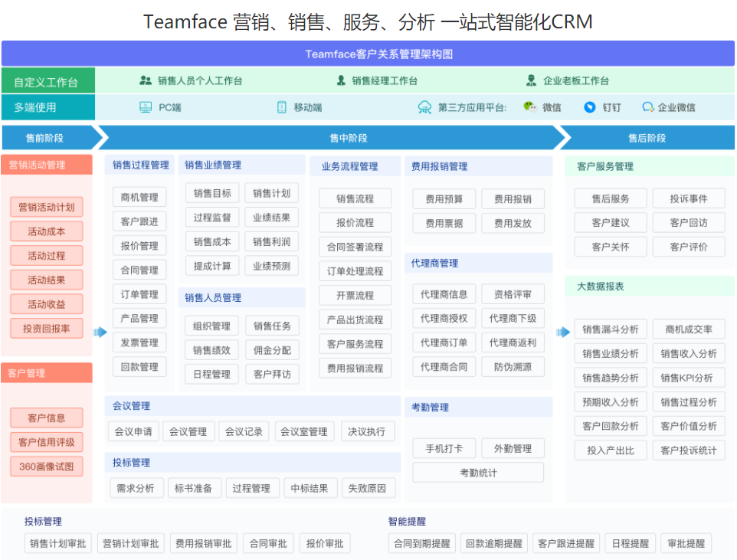
Task: Select the 防伪溯源 box
Action: pos(513,367)
